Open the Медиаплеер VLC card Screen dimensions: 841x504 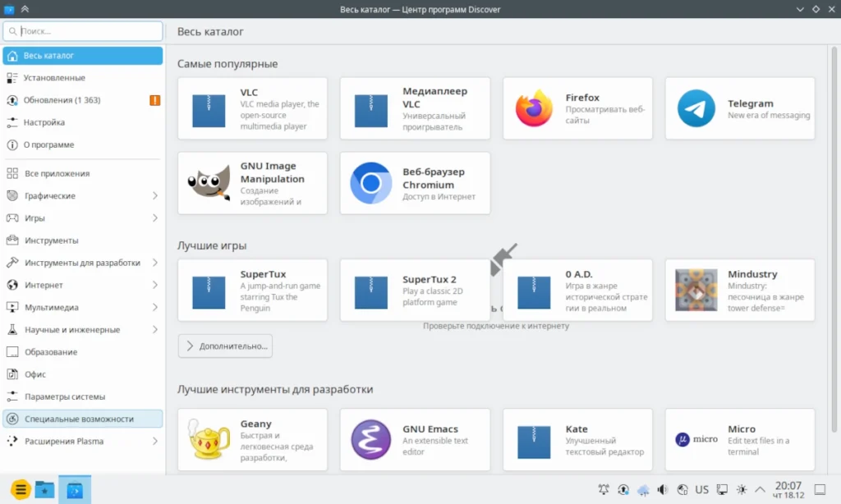click(415, 108)
